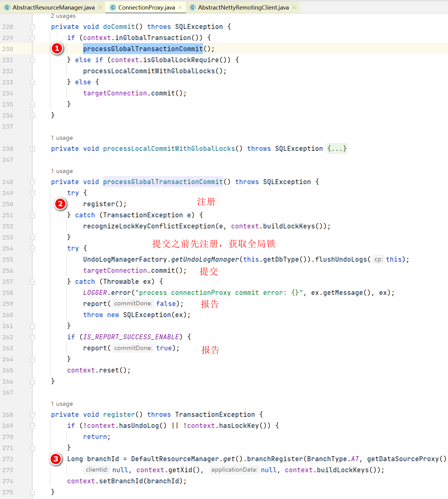The height and width of the screenshot is (499, 448).
Task: Click flushUndoLogs call on line 255
Action: (341, 260)
